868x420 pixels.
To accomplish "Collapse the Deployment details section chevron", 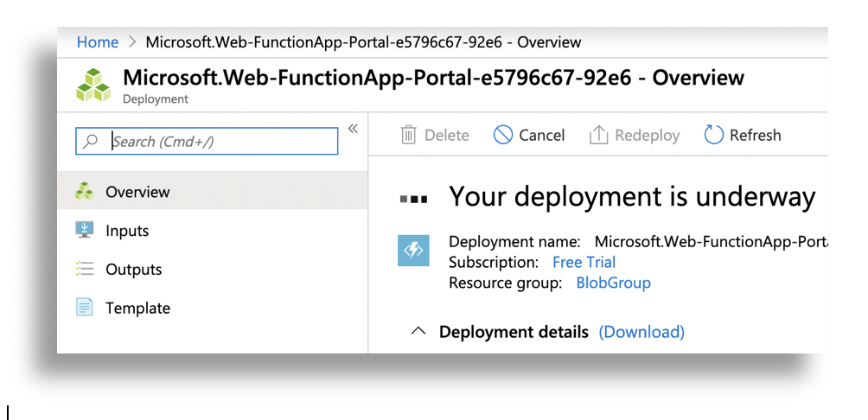I will click(x=419, y=332).
